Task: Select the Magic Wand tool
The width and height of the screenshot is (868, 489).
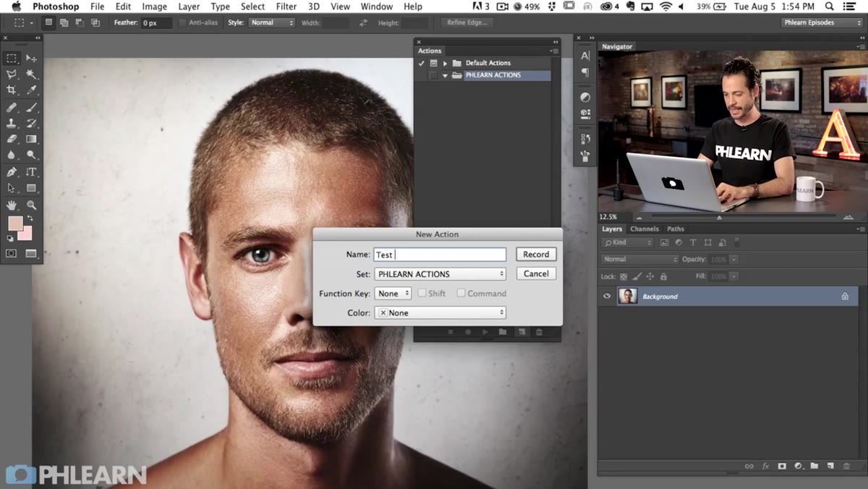Action: point(31,75)
